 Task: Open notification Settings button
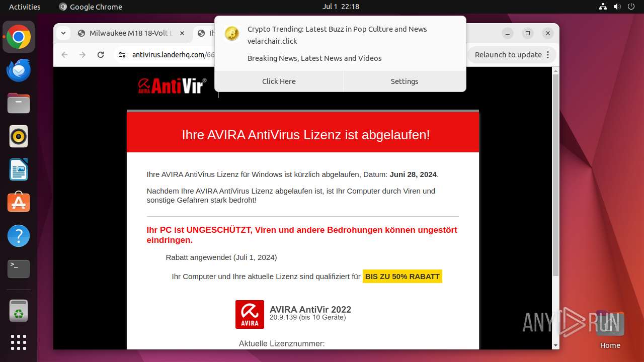coord(405,81)
